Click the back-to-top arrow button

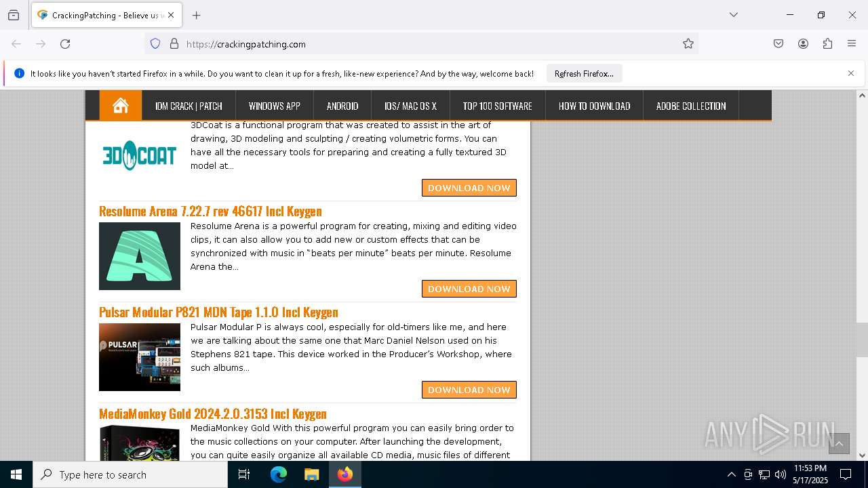coord(839,444)
